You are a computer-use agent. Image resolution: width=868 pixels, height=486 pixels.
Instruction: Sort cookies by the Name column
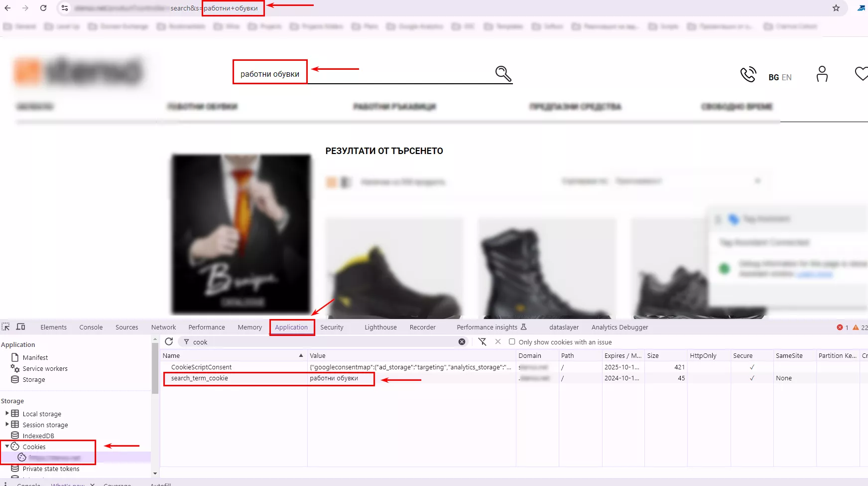[234, 355]
